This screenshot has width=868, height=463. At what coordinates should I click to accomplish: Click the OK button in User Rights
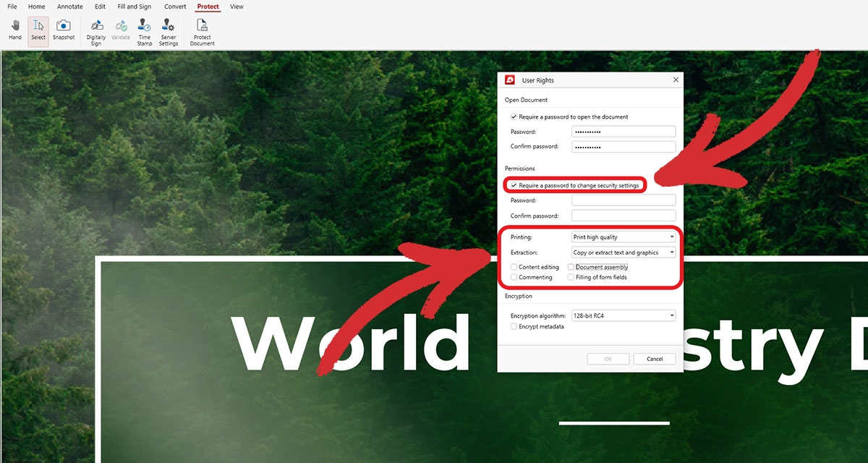click(x=608, y=359)
